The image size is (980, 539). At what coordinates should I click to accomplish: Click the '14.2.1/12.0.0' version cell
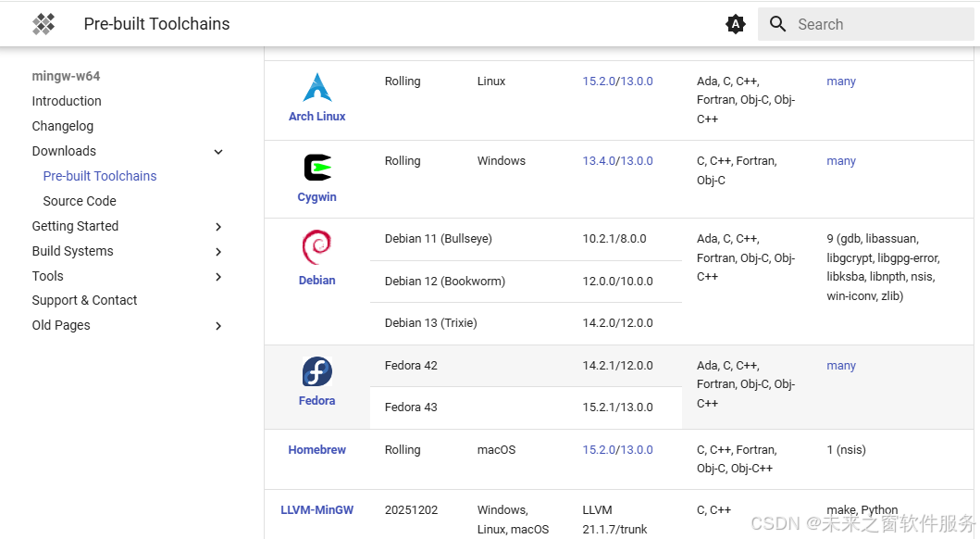[x=617, y=365]
